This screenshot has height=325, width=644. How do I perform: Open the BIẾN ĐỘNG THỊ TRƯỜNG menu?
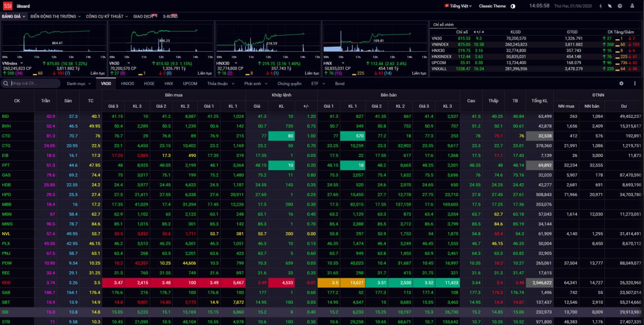coord(55,16)
